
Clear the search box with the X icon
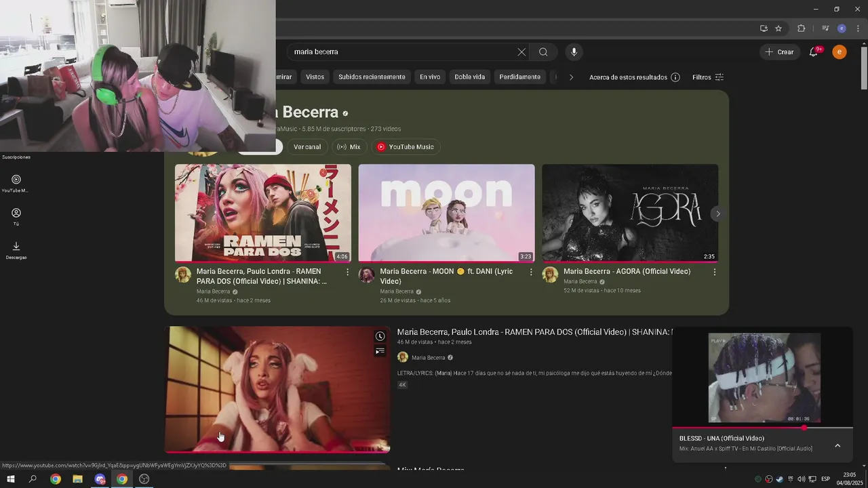[521, 52]
